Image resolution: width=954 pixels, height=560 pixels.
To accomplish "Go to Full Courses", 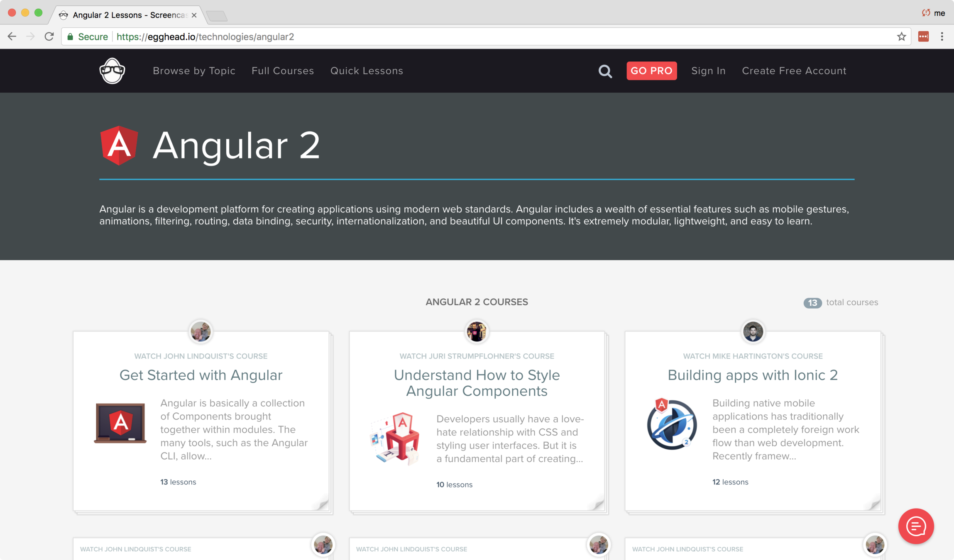I will [x=282, y=71].
